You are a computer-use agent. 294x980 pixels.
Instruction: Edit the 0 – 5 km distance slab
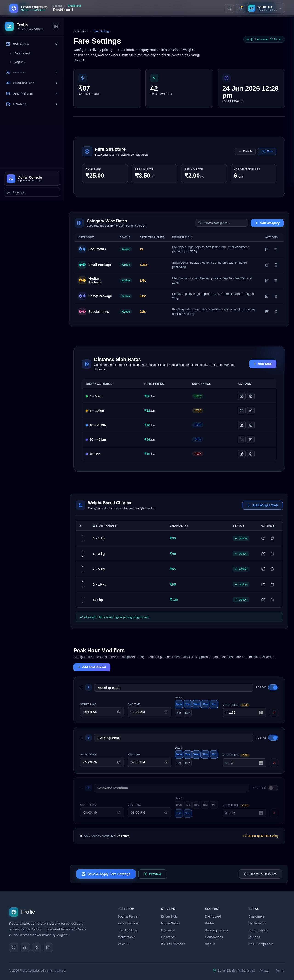click(x=241, y=396)
